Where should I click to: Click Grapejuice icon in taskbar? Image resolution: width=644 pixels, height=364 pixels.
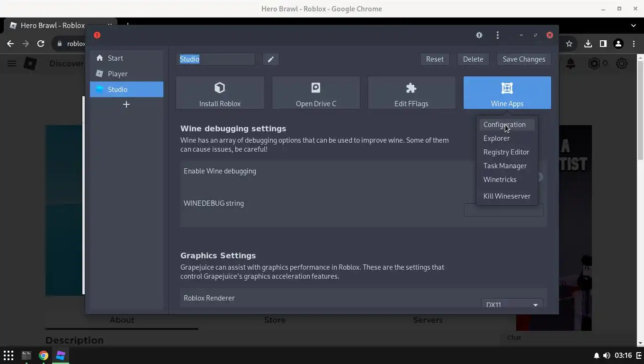[x=61, y=355]
